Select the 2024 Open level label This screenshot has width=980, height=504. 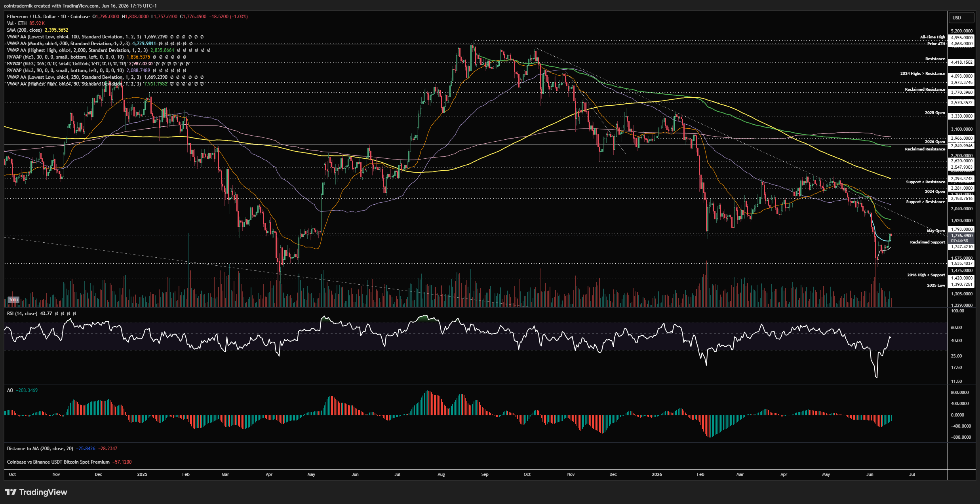click(935, 192)
